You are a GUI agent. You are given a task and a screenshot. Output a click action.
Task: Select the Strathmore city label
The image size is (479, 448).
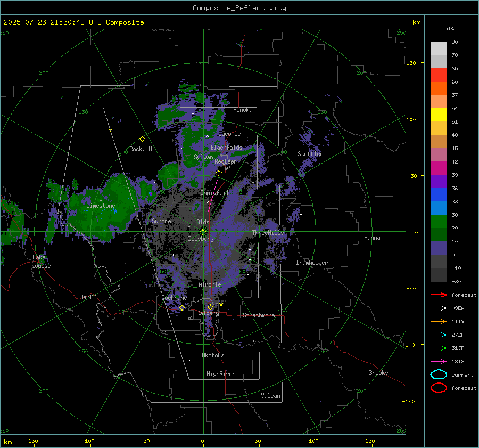tap(259, 315)
